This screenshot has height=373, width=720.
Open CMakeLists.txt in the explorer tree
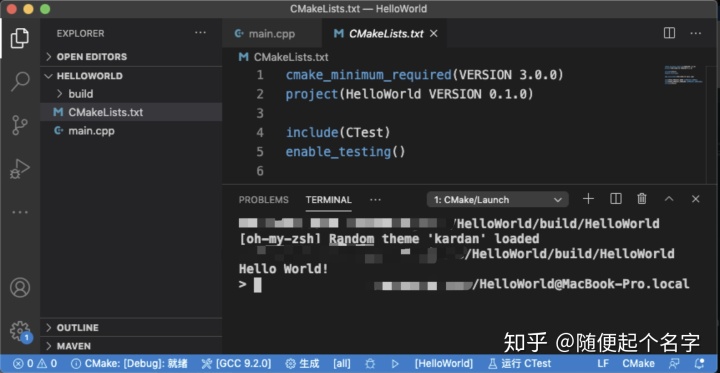[x=131, y=112]
